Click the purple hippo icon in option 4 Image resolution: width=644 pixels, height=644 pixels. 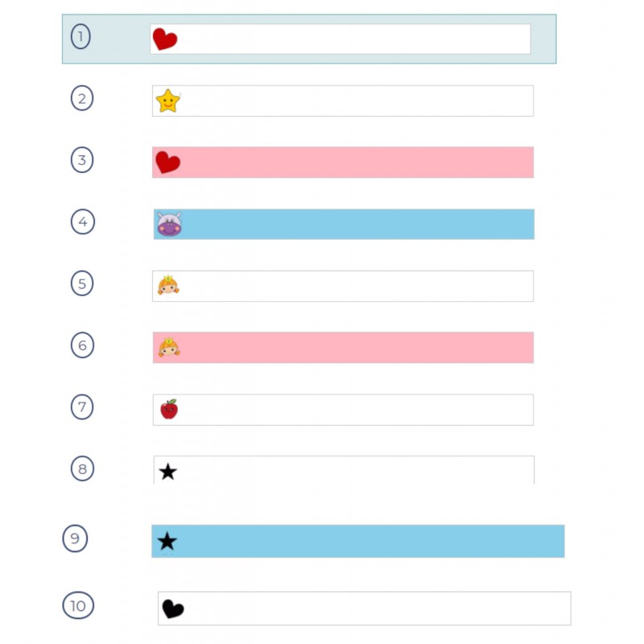coord(169,225)
